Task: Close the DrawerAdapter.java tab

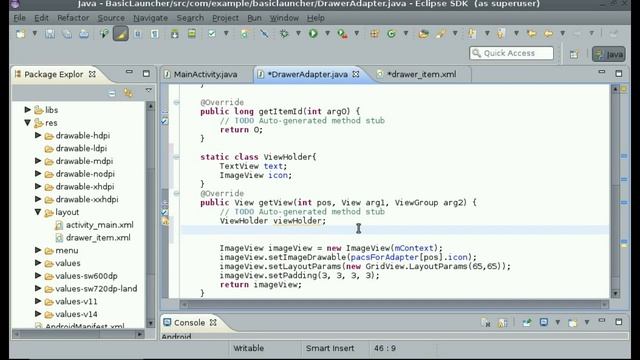Action: tap(356, 74)
